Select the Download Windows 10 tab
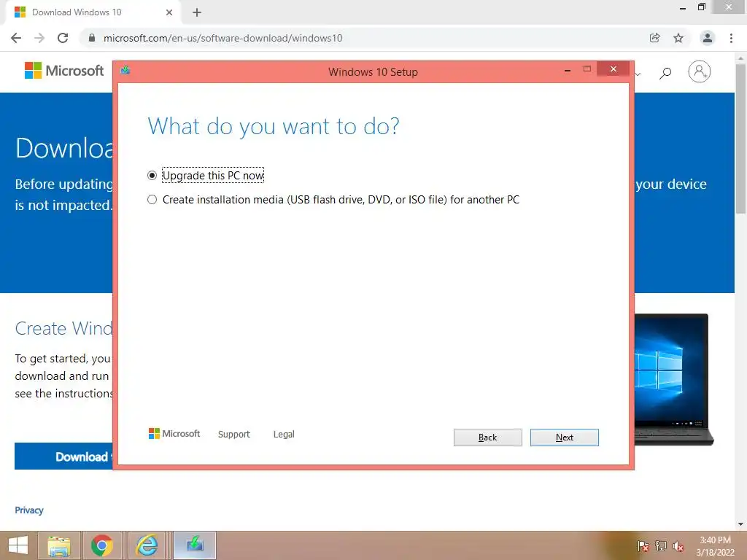 93,12
